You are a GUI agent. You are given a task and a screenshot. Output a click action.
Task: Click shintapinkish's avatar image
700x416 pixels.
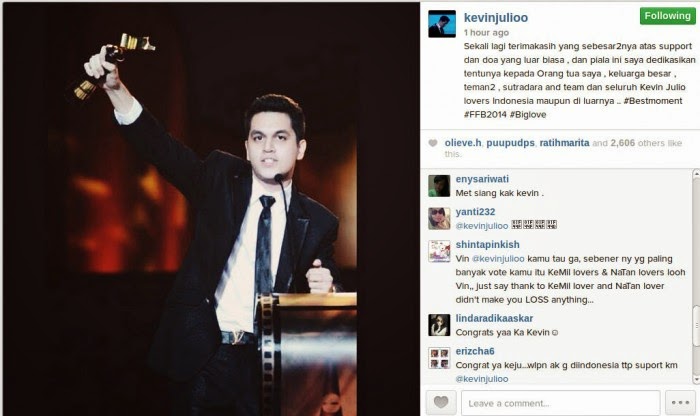(439, 251)
